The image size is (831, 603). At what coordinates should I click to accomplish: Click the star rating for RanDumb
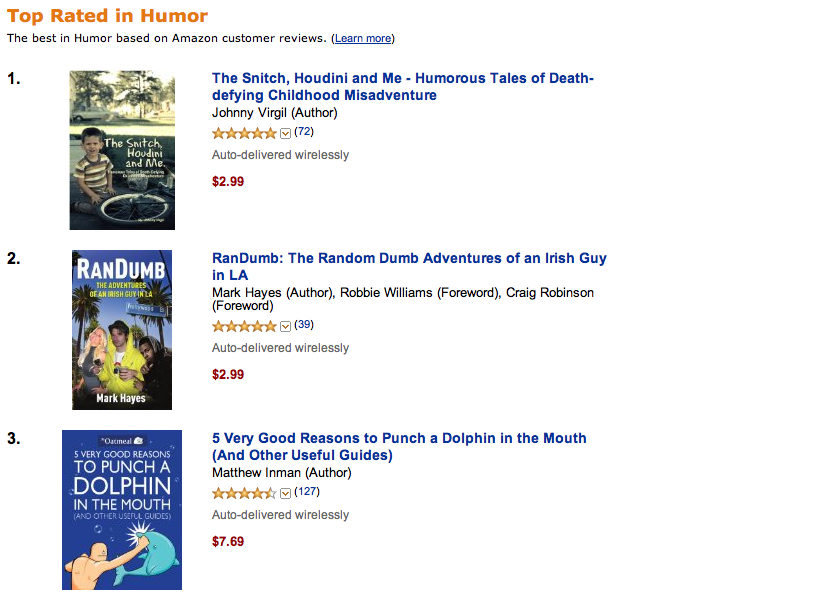[x=244, y=326]
